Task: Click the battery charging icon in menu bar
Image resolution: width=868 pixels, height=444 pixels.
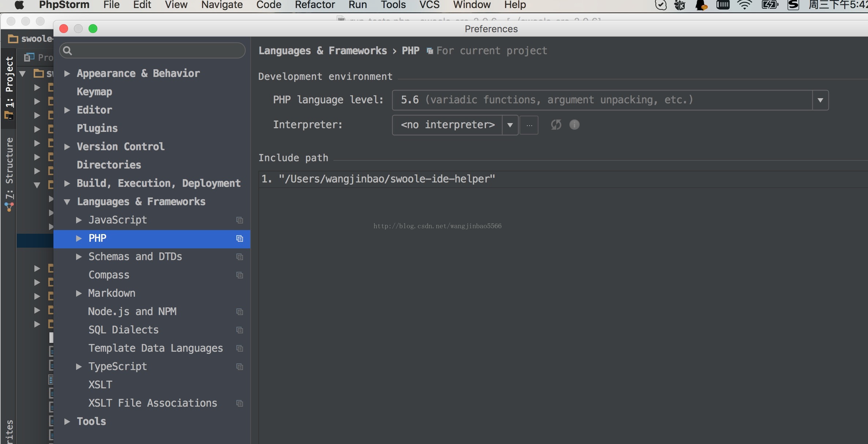Action: (x=770, y=5)
